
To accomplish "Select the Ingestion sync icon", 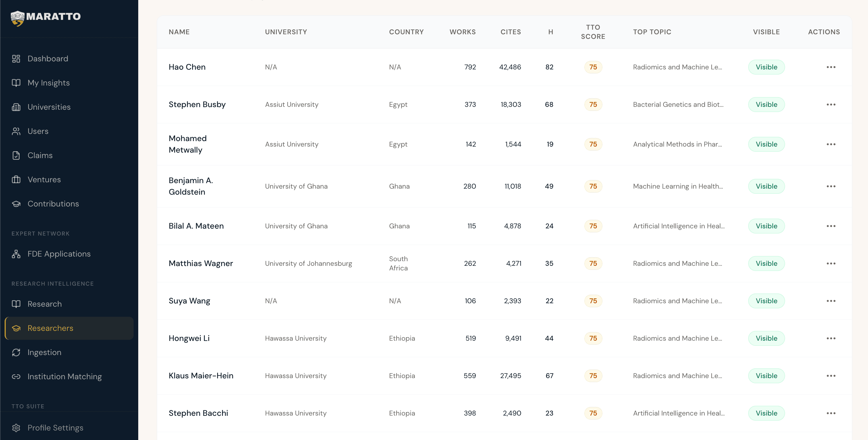I will (16, 352).
